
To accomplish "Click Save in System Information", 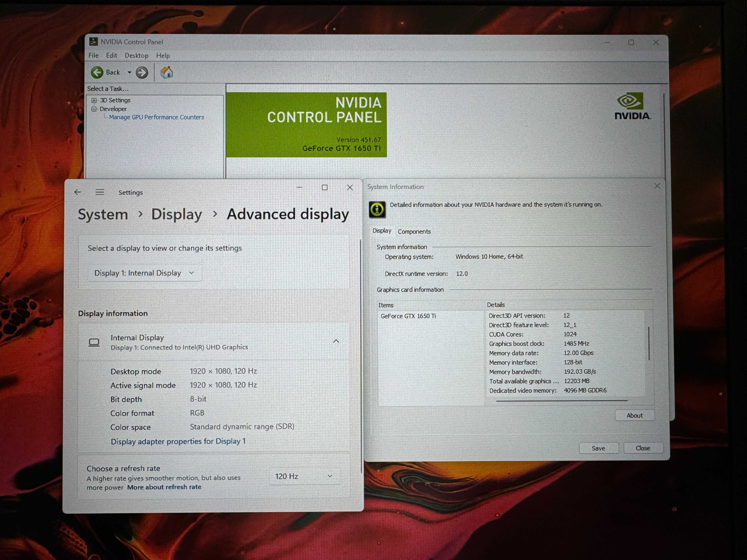I will click(598, 448).
